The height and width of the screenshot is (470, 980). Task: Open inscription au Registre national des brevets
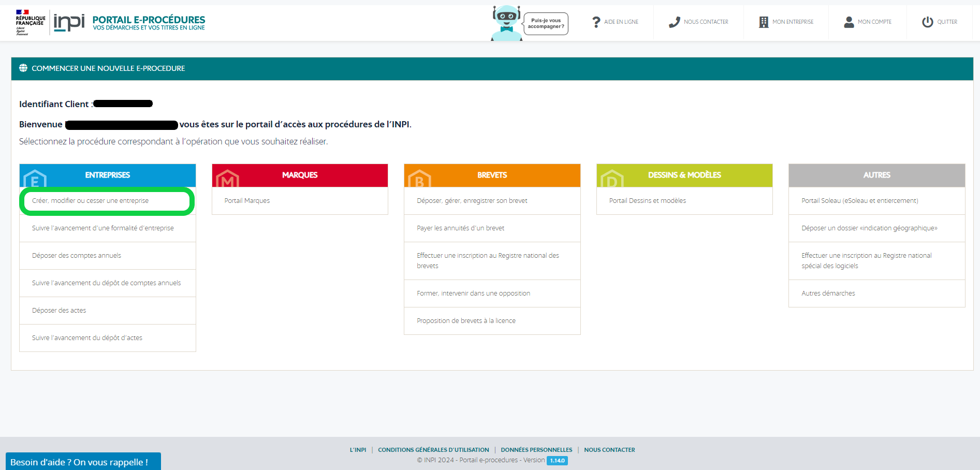coord(492,261)
